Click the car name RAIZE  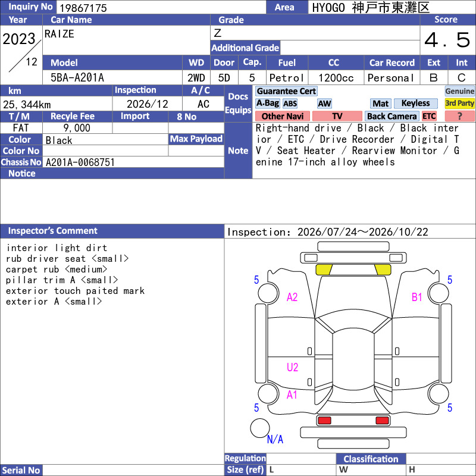(x=59, y=34)
